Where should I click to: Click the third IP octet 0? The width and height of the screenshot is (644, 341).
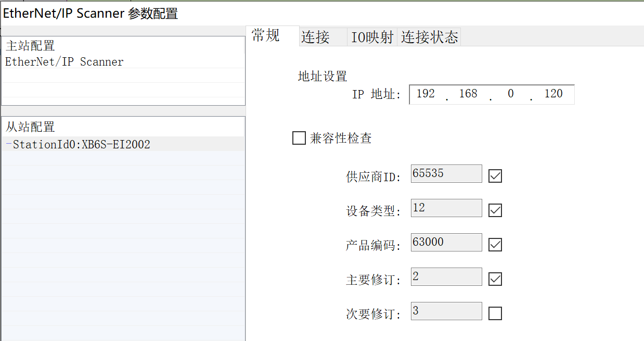[510, 94]
